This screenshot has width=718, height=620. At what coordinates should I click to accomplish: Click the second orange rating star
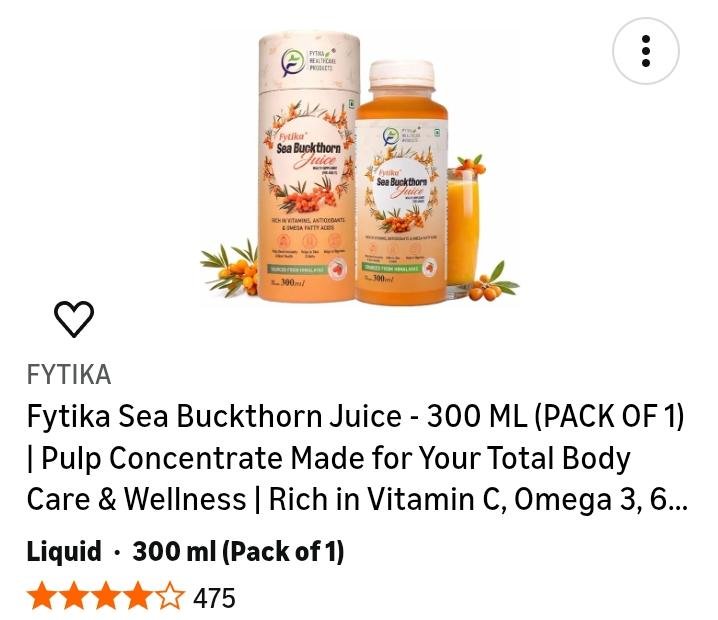pos(74,596)
